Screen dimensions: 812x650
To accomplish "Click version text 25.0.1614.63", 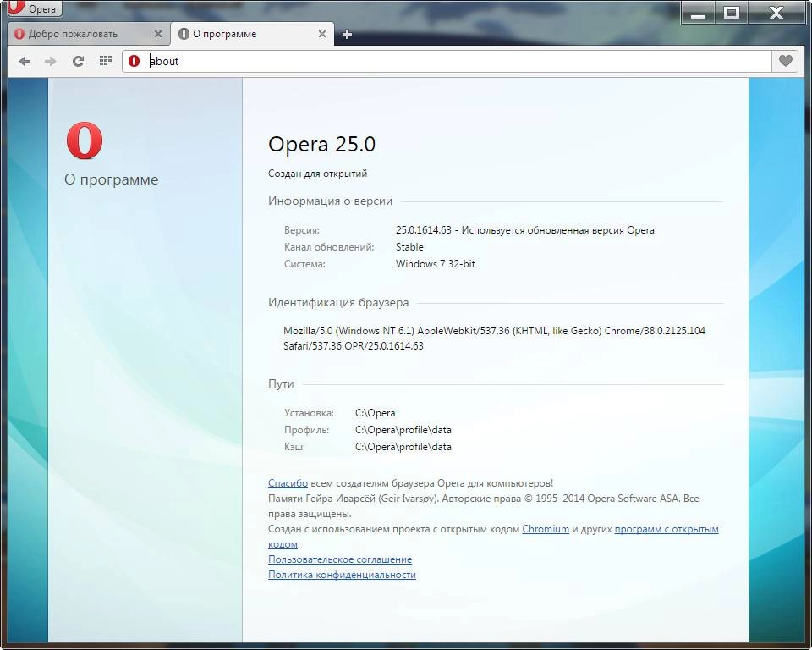I will [x=424, y=230].
